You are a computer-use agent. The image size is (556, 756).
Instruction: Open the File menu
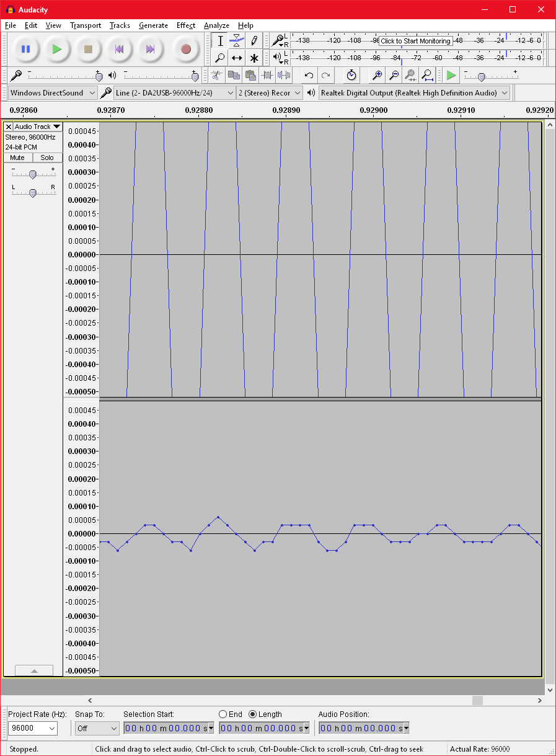point(10,25)
